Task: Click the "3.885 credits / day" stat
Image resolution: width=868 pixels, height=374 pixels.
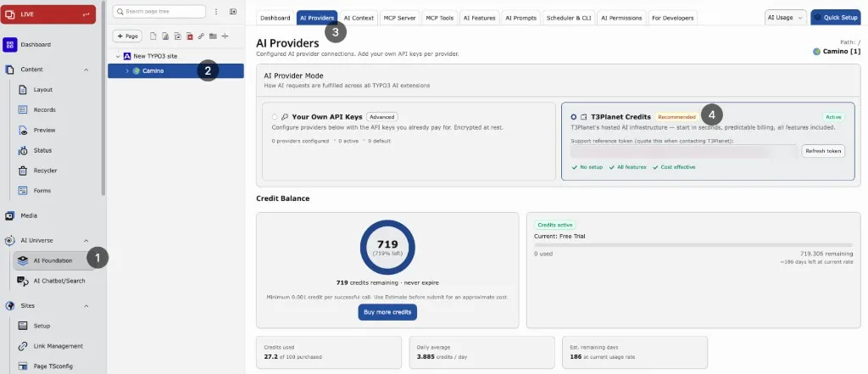Action: (442, 357)
